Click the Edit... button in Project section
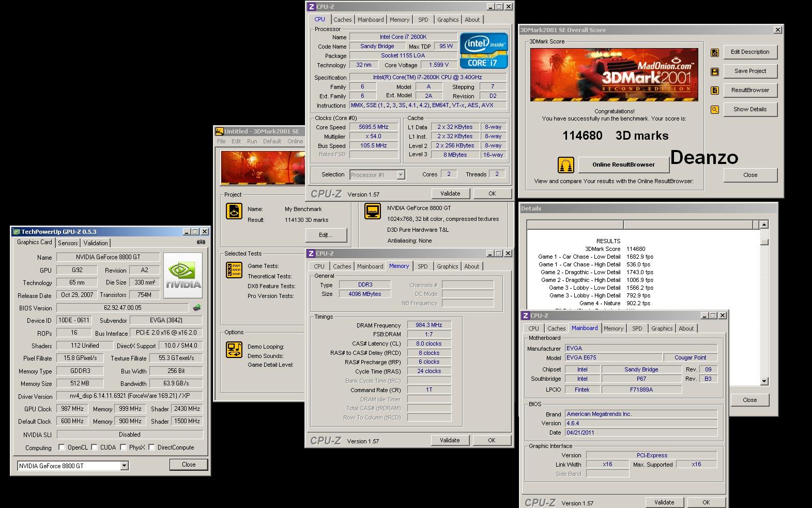Viewport: 812px width, 508px height. pyautogui.click(x=325, y=235)
